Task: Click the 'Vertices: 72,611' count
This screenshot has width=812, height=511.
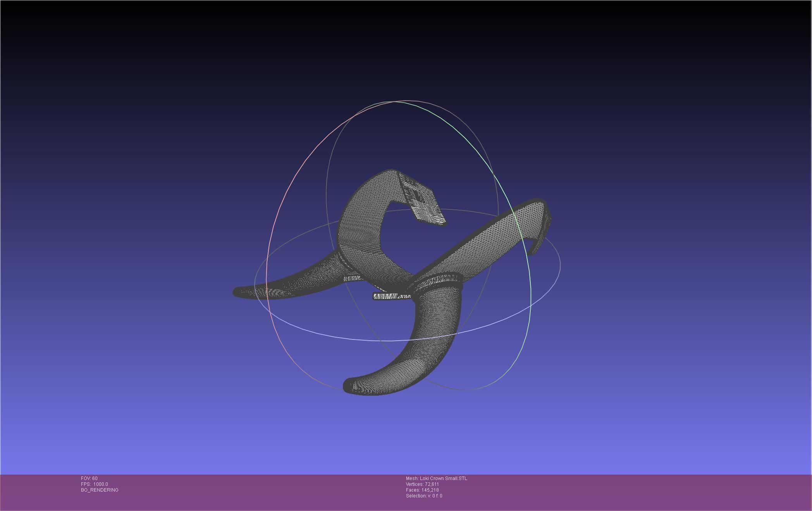Action: (422, 484)
